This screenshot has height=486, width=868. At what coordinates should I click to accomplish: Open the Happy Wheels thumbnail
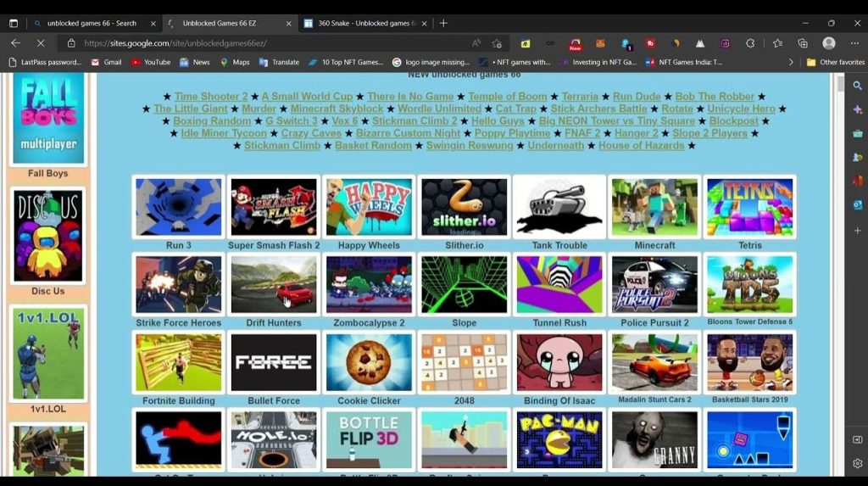click(x=369, y=207)
